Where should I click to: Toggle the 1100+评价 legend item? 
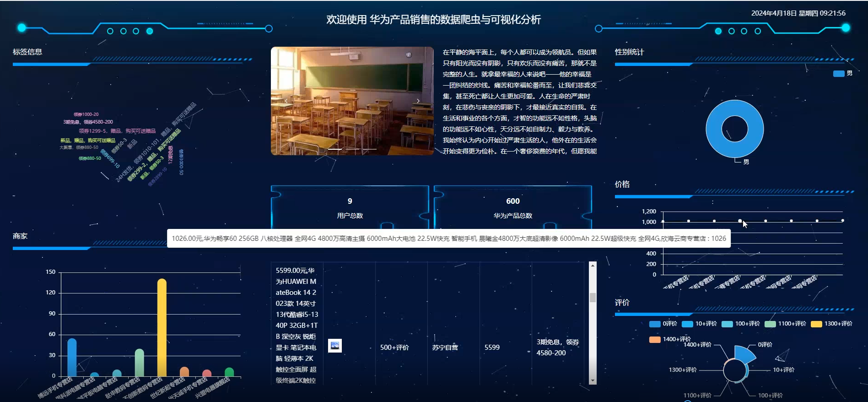pos(785,324)
